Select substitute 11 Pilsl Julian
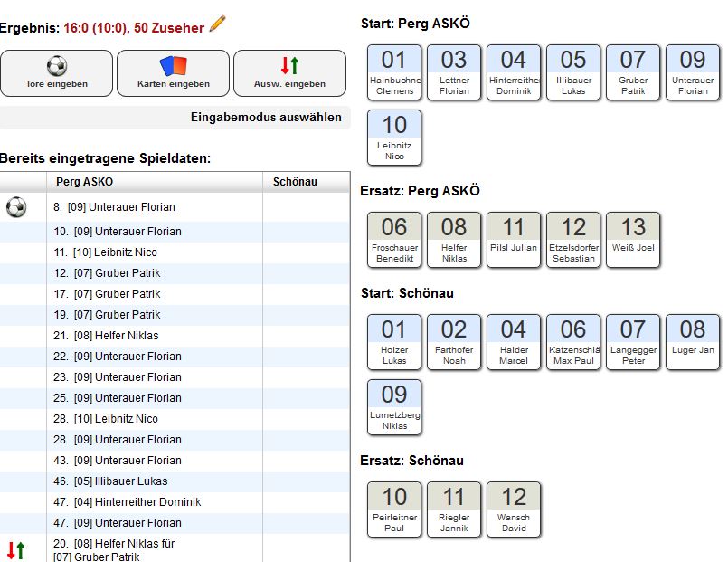728x562 pixels. [x=514, y=240]
